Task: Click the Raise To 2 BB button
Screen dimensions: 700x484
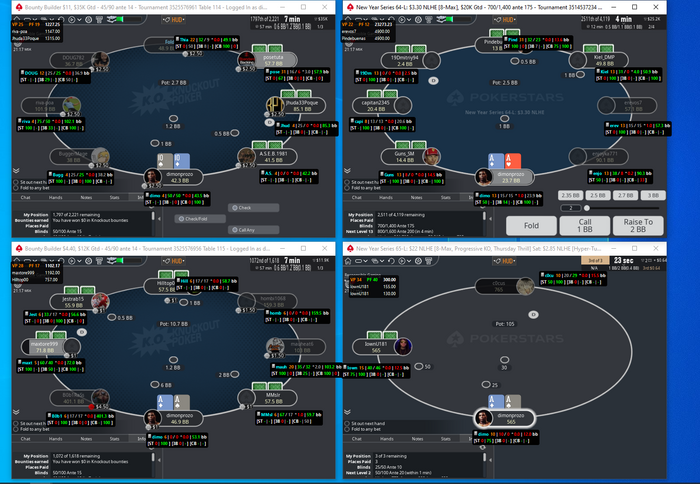Action: coord(638,225)
